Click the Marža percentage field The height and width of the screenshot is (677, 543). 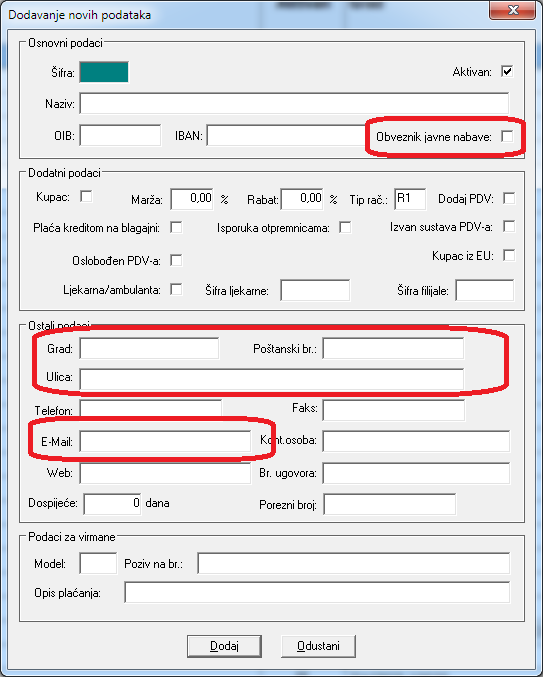click(x=192, y=199)
